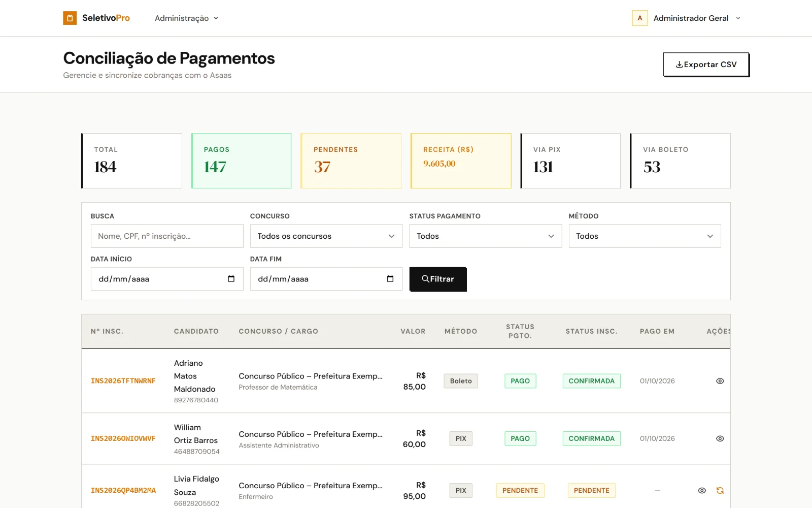Open the Status Pagamento dropdown

click(485, 236)
